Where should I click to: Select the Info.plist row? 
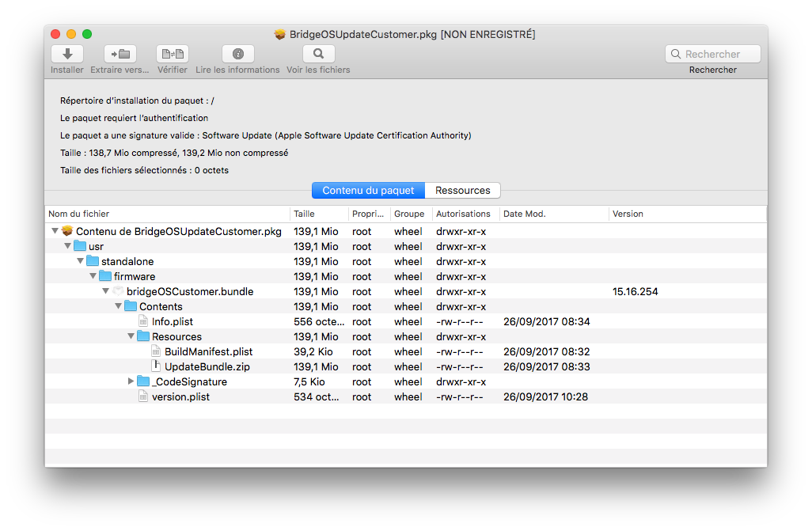(173, 321)
